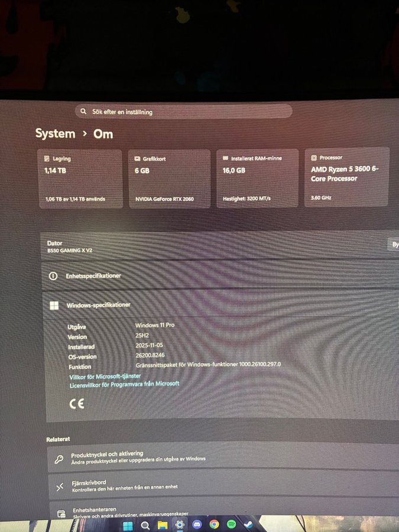Screen dimensions: 399x532
Task: Click the settings search field
Action: (183, 111)
